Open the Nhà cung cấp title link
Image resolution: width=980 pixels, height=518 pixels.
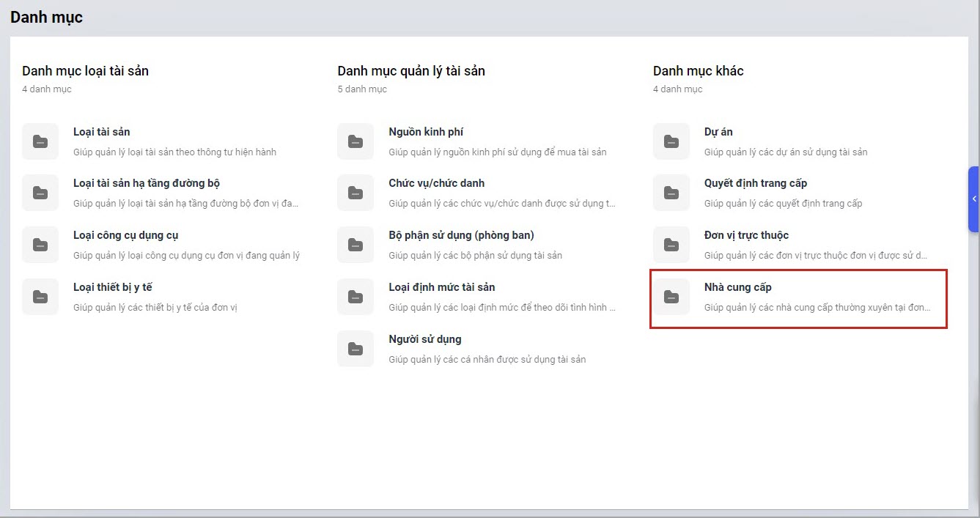point(737,287)
